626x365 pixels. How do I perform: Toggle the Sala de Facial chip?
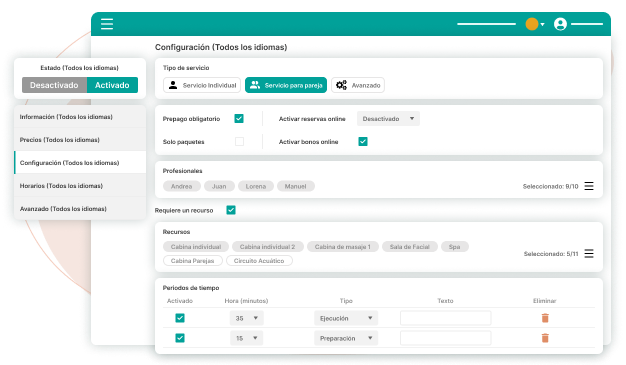[x=410, y=247]
